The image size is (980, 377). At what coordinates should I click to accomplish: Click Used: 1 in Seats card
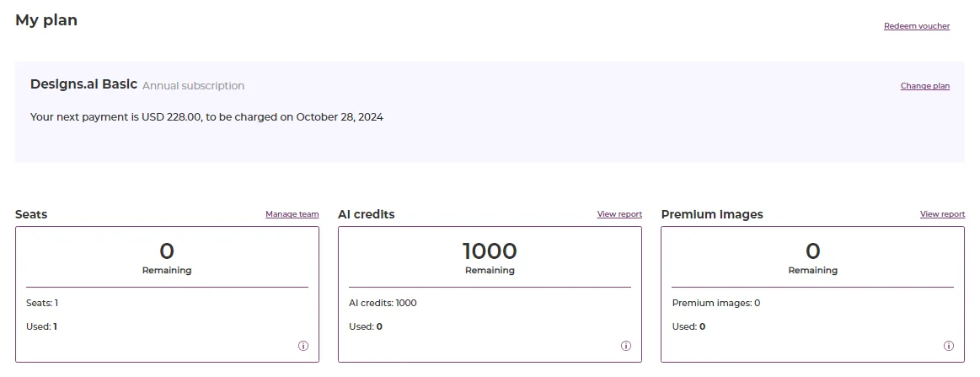41,326
